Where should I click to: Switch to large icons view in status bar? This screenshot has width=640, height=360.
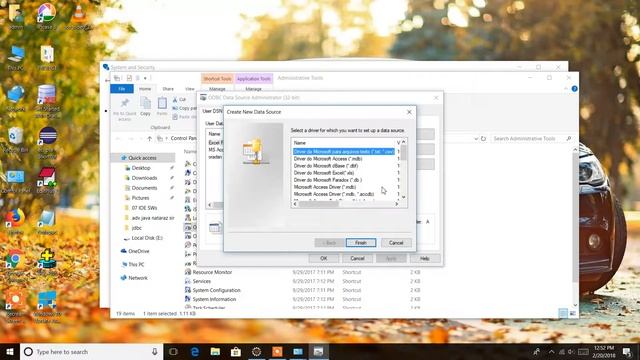[573, 313]
